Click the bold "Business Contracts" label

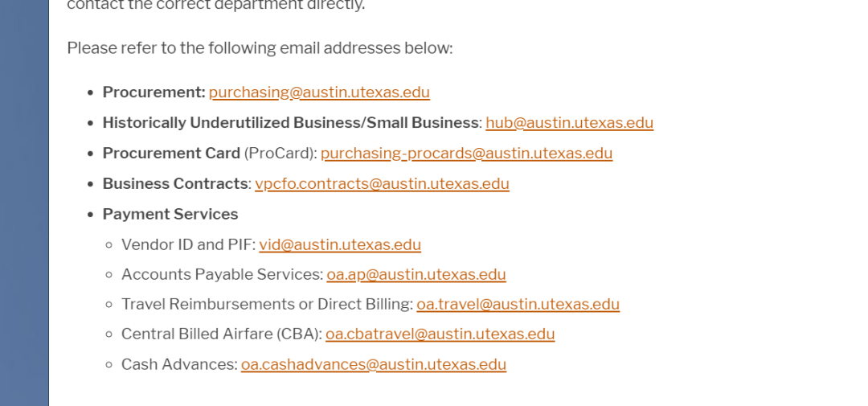[175, 184]
